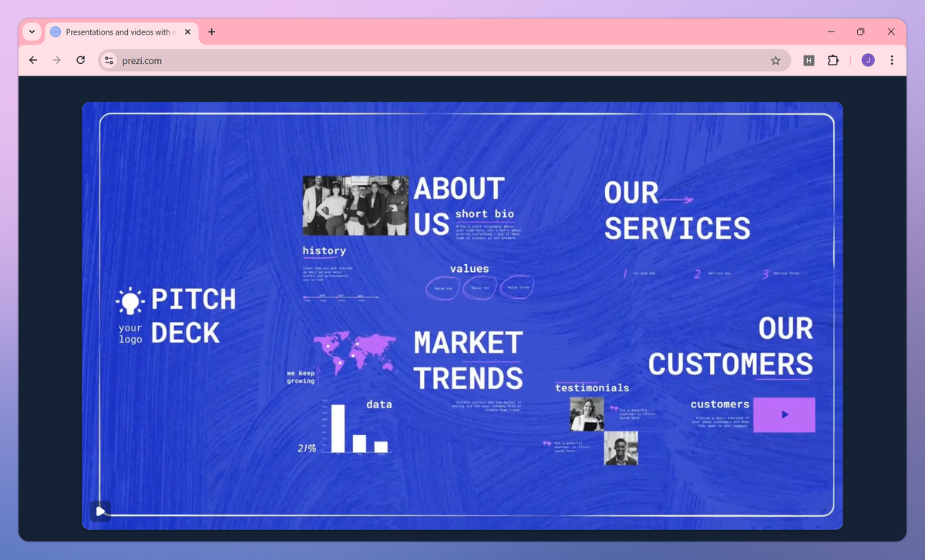Select the 'Presentations and videos' tab

pyautogui.click(x=119, y=32)
